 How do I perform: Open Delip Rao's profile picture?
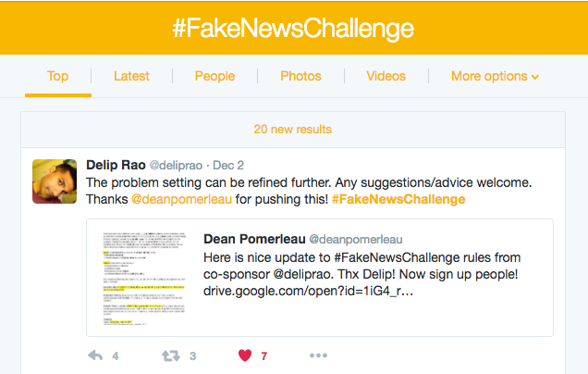point(55,181)
